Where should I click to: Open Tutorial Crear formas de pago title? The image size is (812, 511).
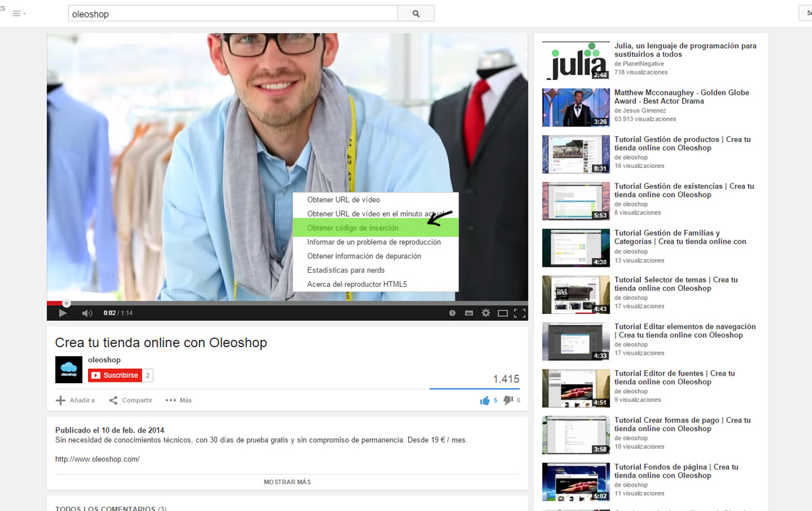pos(682,424)
